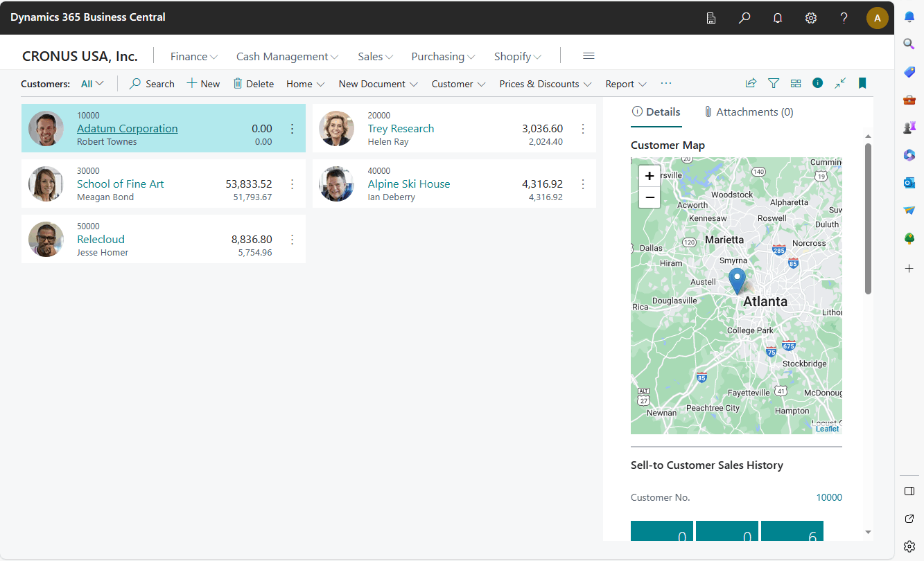924x561 pixels.
Task: Click the help question mark icon
Action: coord(844,18)
